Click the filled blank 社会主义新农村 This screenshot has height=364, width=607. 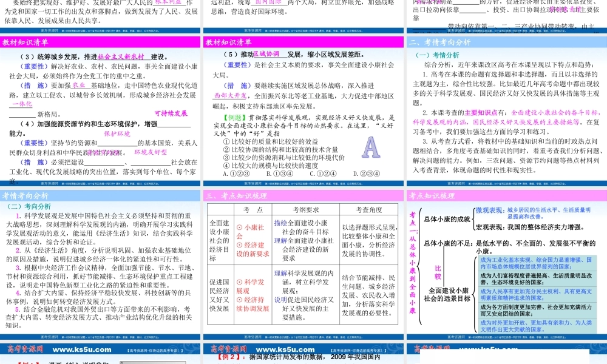(121, 56)
